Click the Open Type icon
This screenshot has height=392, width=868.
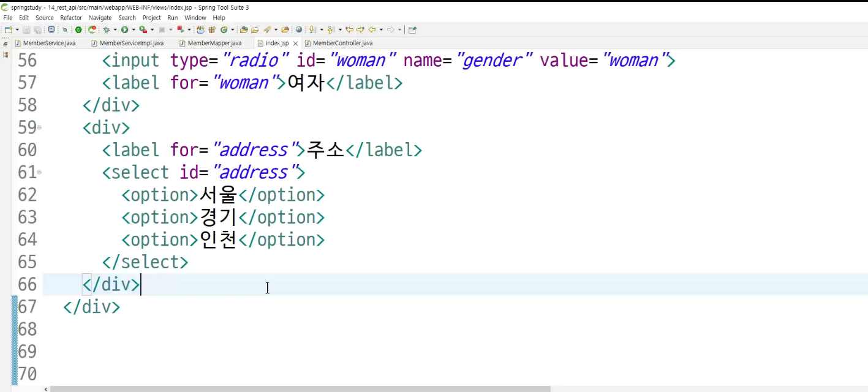(244, 29)
